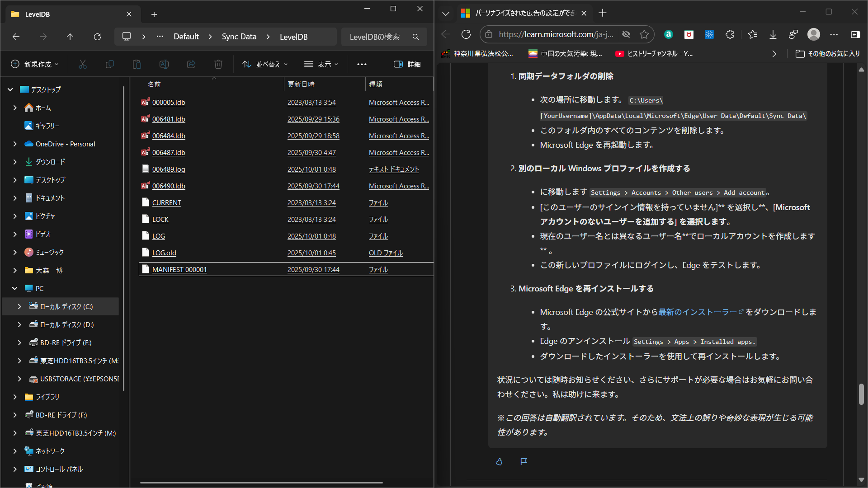868x488 pixels.
Task: Click the LevelDBの検索 search box
Action: coord(384,37)
